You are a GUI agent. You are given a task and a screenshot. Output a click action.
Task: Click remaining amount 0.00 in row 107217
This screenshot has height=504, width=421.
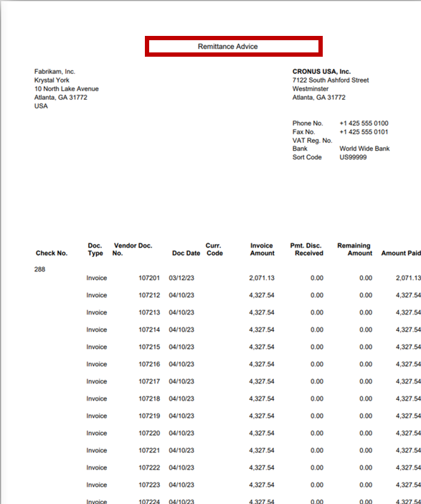(366, 381)
